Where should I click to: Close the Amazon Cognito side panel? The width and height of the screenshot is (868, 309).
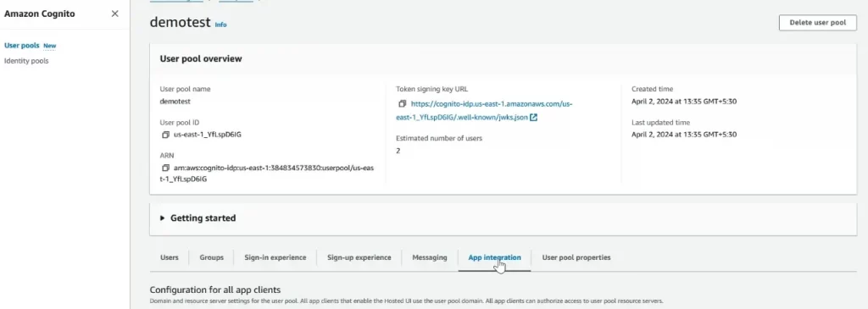[114, 14]
